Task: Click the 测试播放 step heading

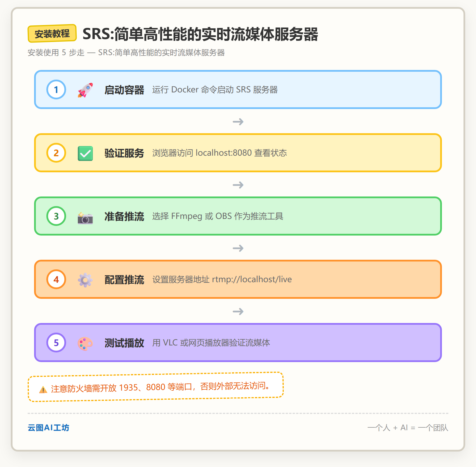Action: [x=124, y=343]
